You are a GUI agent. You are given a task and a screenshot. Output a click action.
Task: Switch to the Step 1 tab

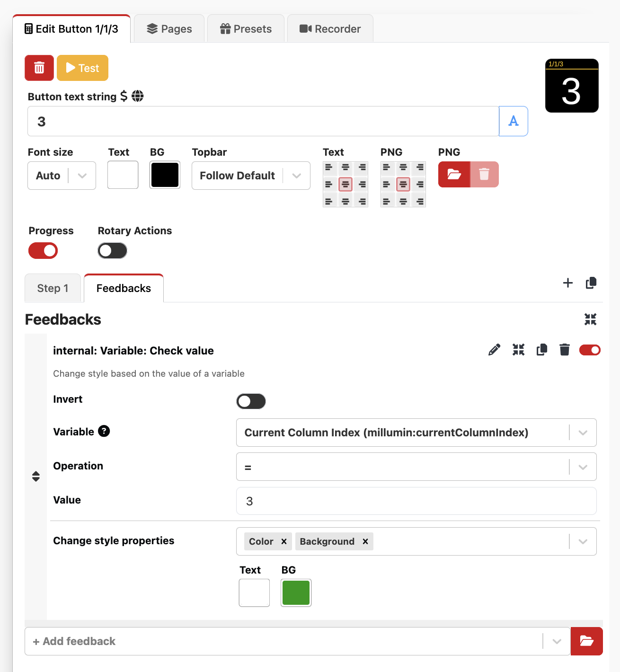[x=53, y=288]
